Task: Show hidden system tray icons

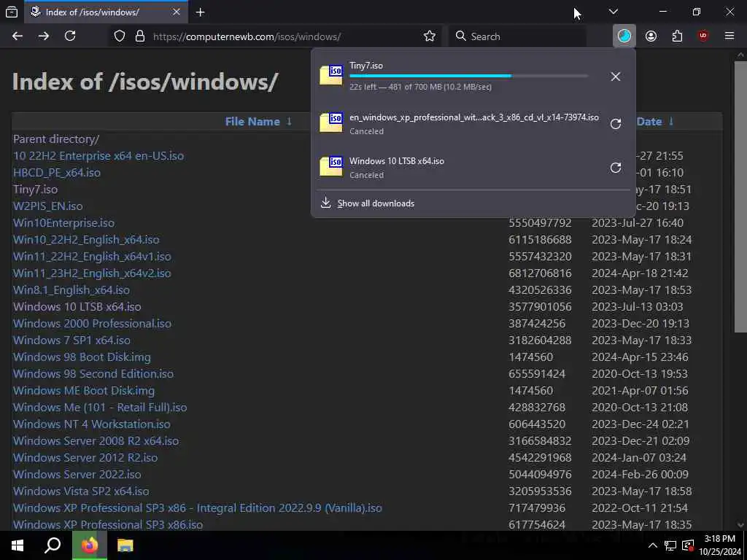Action: 653,545
